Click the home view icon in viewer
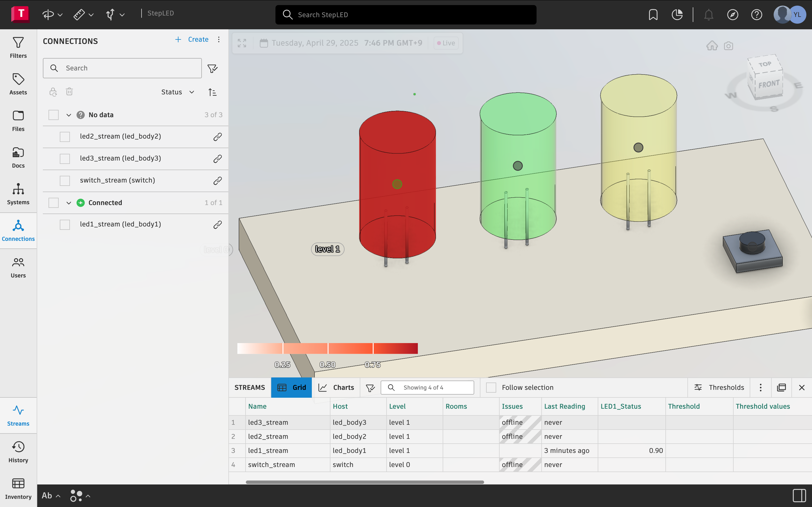The width and height of the screenshot is (812, 507). (x=712, y=46)
